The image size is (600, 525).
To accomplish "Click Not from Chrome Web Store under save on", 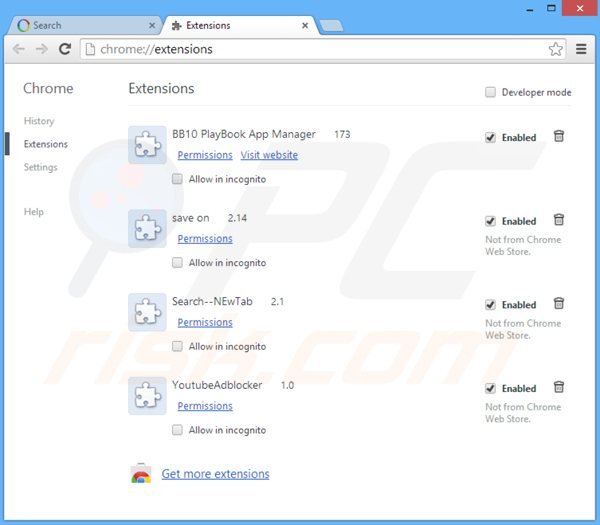I will click(x=523, y=246).
